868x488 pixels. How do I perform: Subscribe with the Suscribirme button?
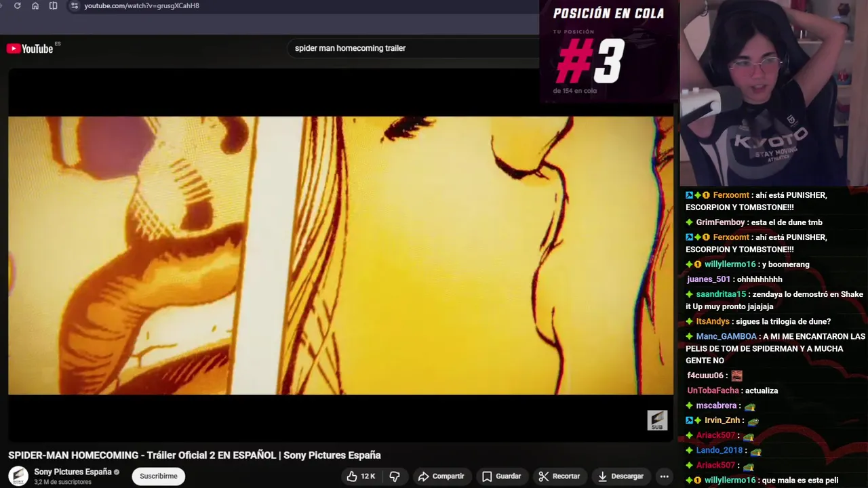coord(159,476)
